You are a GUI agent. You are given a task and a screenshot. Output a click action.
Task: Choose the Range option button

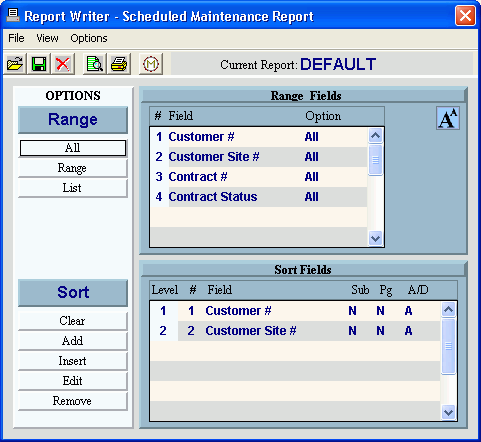(73, 168)
